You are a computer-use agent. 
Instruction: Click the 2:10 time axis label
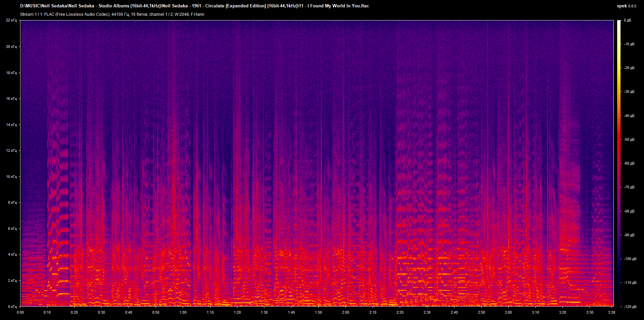(373, 312)
